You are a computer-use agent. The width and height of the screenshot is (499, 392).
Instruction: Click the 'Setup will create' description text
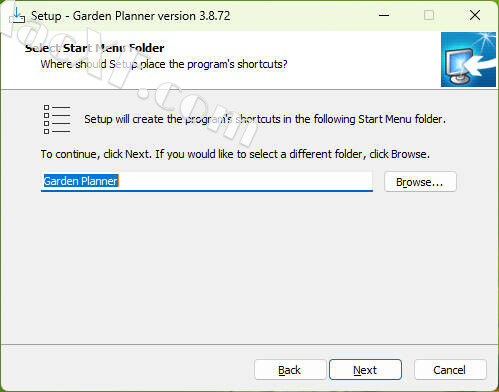(x=265, y=119)
